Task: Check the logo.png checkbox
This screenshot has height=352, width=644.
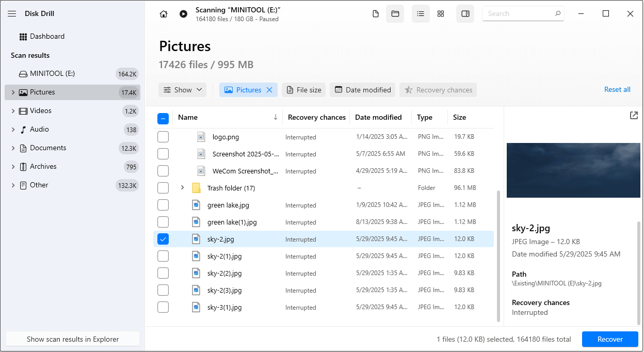Action: (163, 137)
